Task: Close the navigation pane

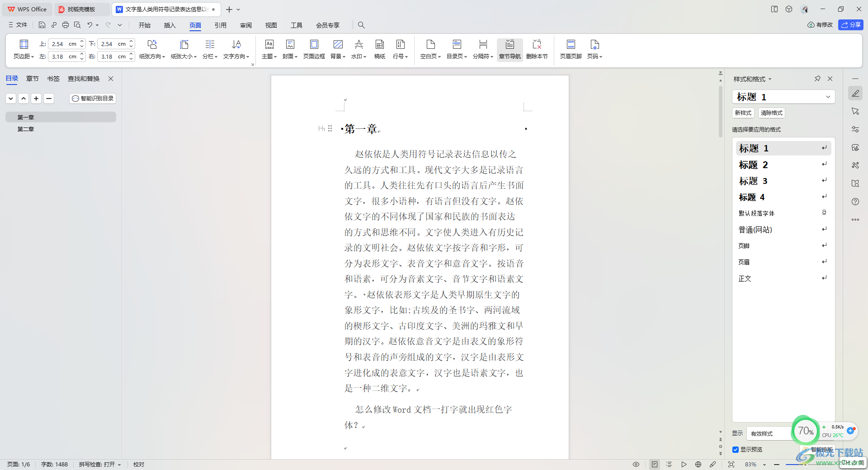Action: tap(111, 79)
